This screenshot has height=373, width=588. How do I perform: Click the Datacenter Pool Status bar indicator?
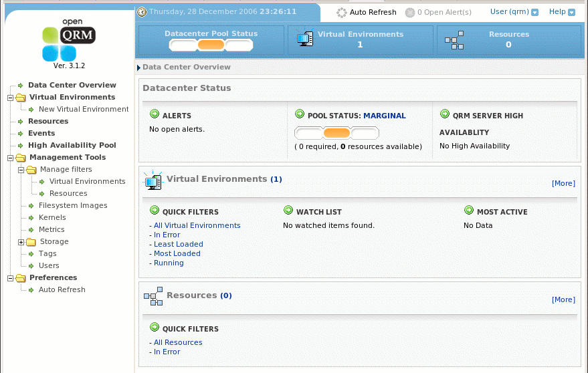pos(211,45)
